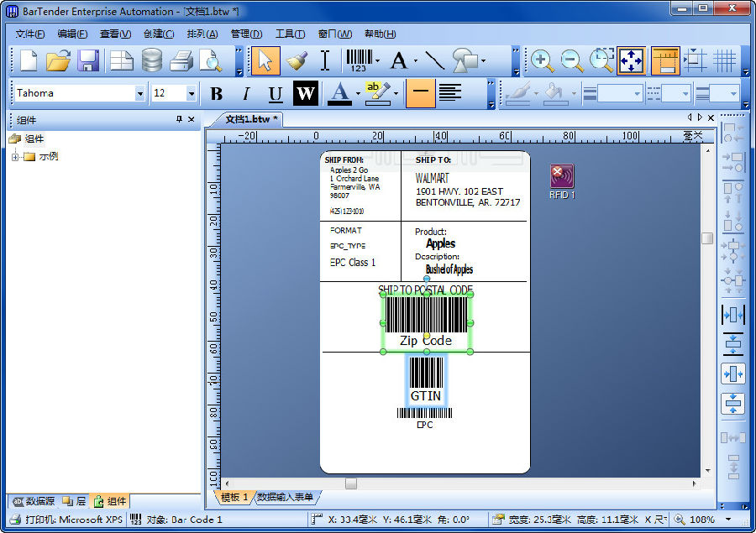Image resolution: width=756 pixels, height=533 pixels.
Task: Open the font size 12 dropdown
Action: coord(192,94)
